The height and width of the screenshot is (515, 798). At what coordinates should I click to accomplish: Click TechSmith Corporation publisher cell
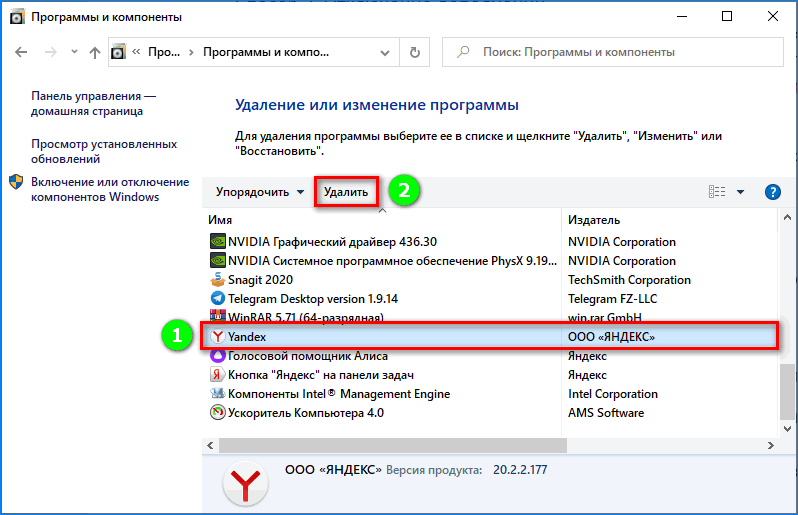tap(629, 280)
